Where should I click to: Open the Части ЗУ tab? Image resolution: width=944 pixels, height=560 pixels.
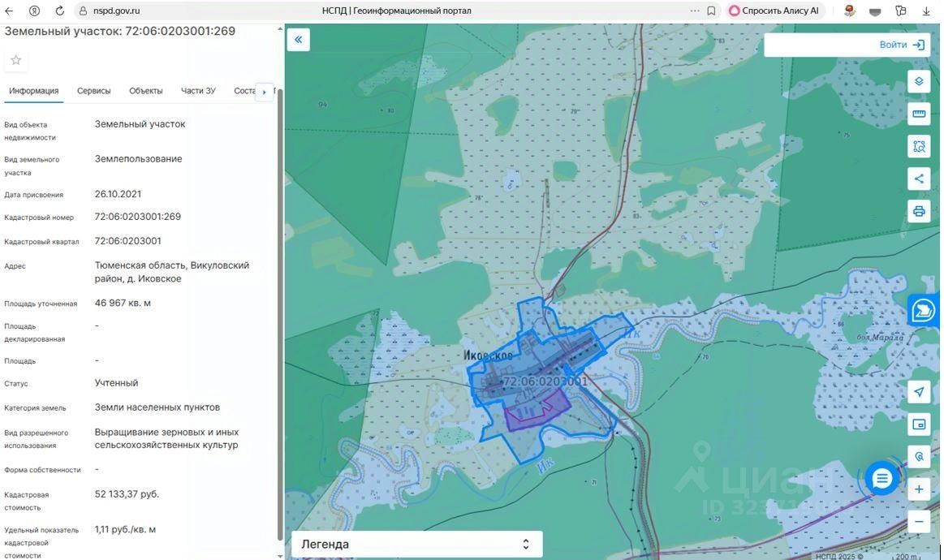(x=198, y=91)
